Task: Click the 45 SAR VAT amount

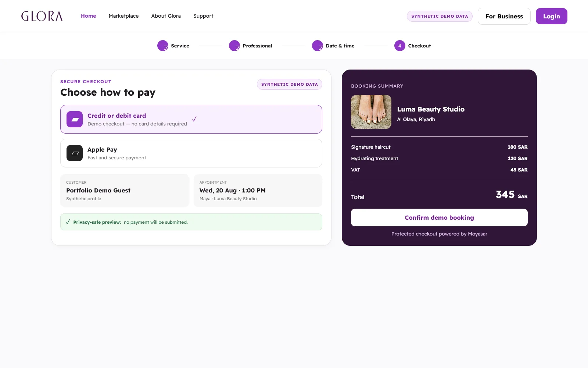Action: (x=519, y=170)
